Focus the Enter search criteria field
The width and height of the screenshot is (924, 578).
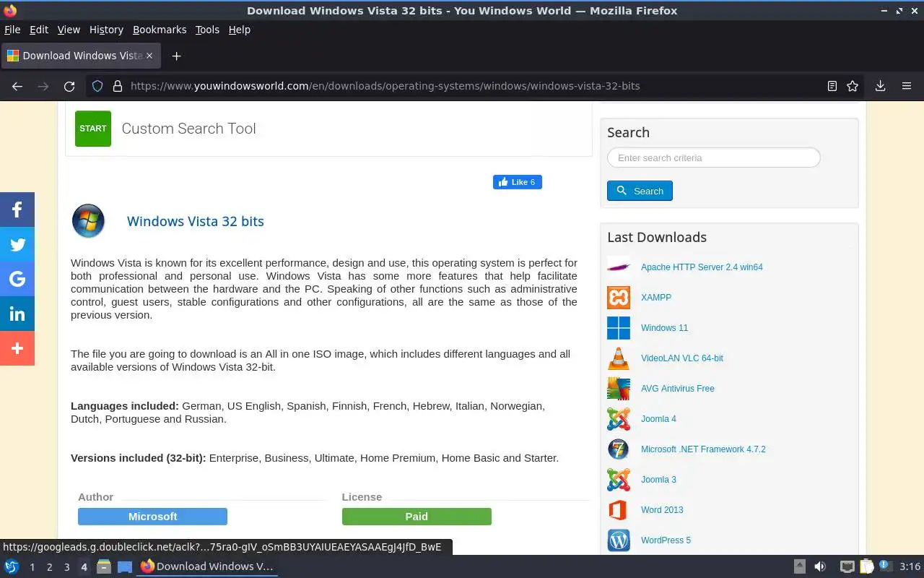click(714, 158)
